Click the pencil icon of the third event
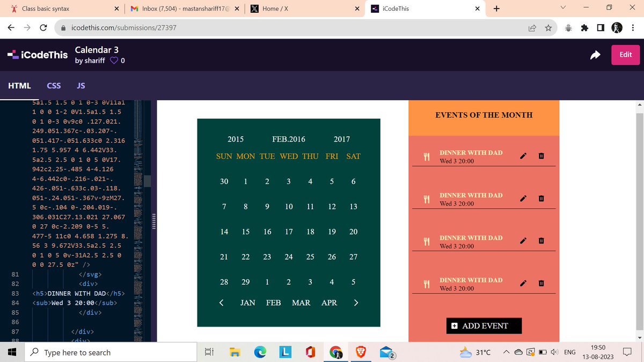The height and width of the screenshot is (362, 644). click(523, 241)
